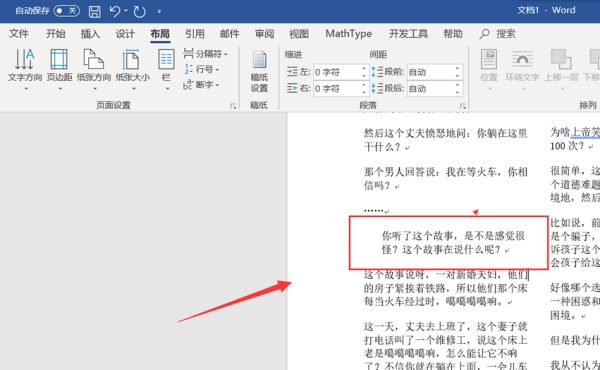Screen dimensions: 600x370
Task: Open the 文件 tab
Action: click(x=19, y=34)
